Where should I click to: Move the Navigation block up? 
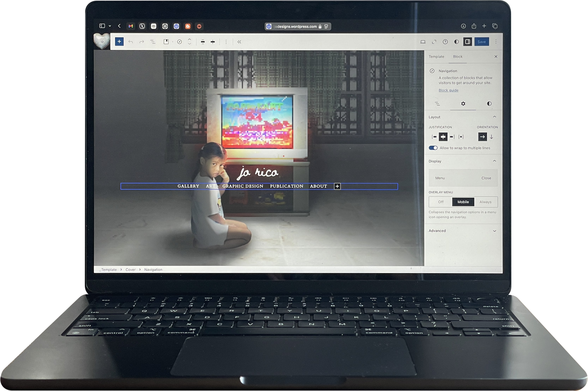tap(189, 39)
